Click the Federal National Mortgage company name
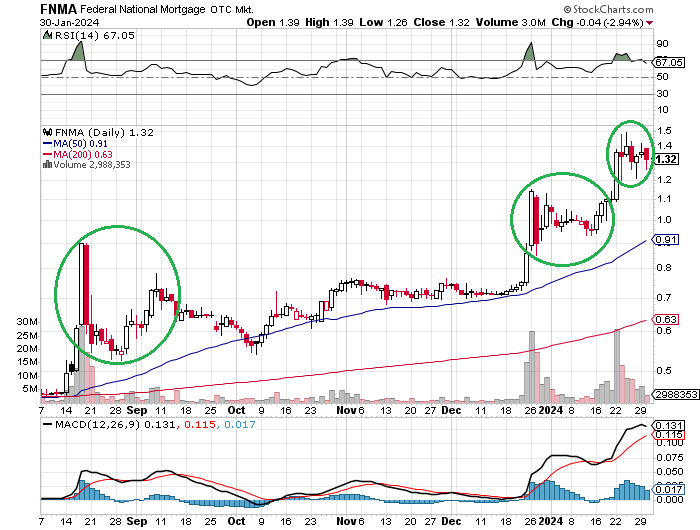Screen dimensions: 700x530 [143, 9]
